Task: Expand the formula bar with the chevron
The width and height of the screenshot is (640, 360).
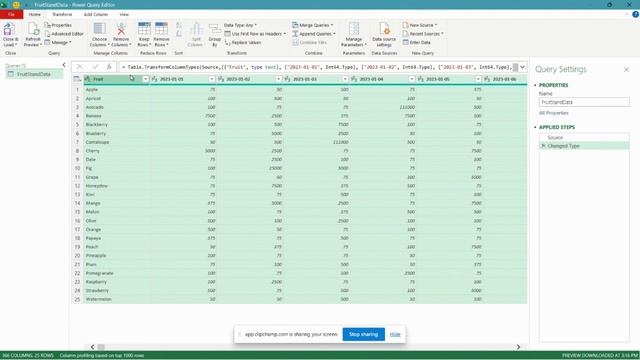Action: click(x=522, y=67)
